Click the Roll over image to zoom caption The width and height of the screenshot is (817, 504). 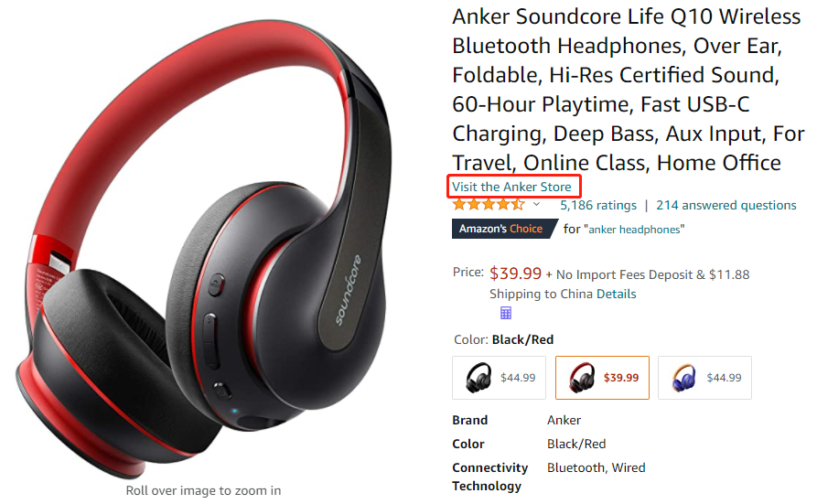[203, 490]
